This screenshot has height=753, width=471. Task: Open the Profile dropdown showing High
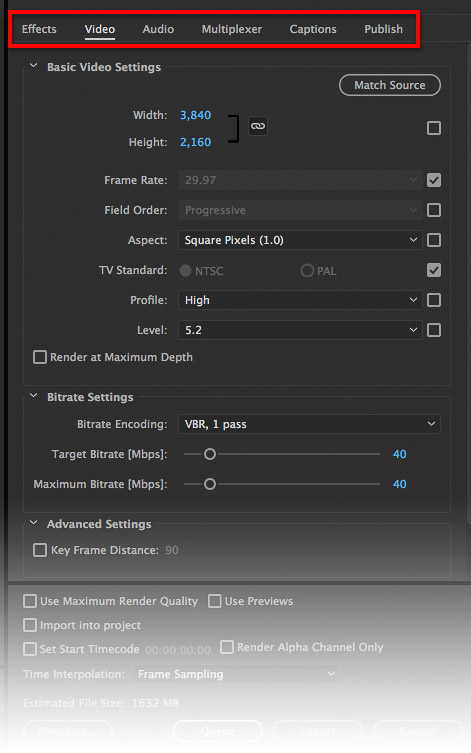(x=300, y=300)
